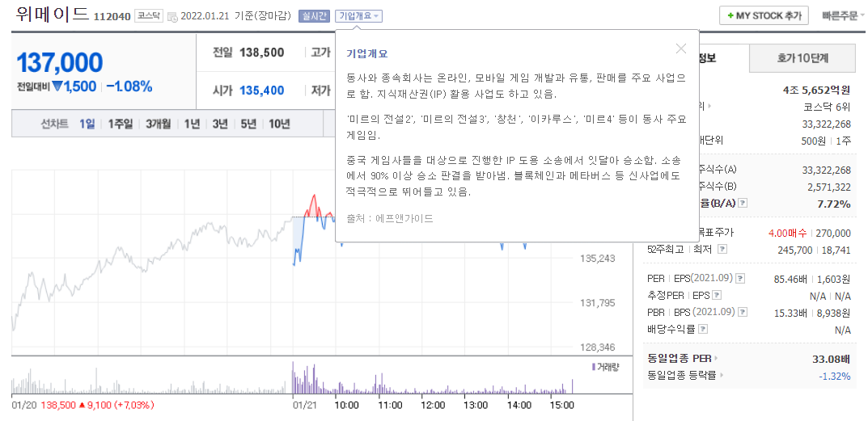The image size is (868, 421).
Task: Click the PBR value 15.33배
Action: coord(792,313)
